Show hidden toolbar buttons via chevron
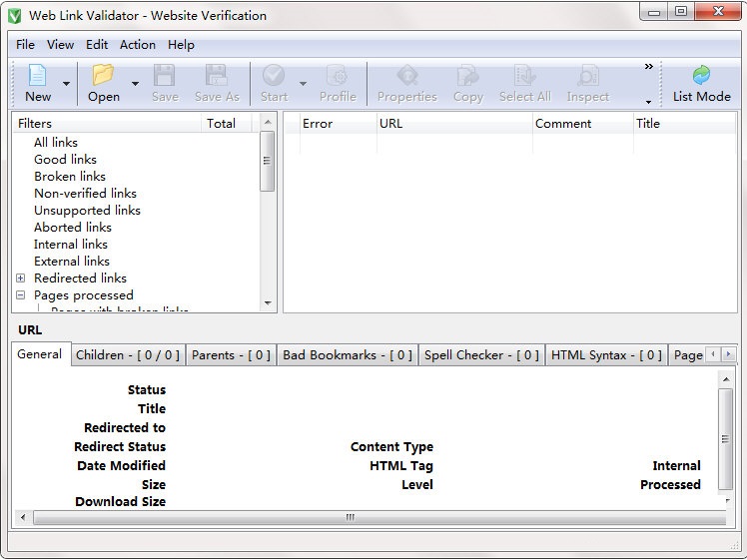The height and width of the screenshot is (560, 747). coord(648,67)
